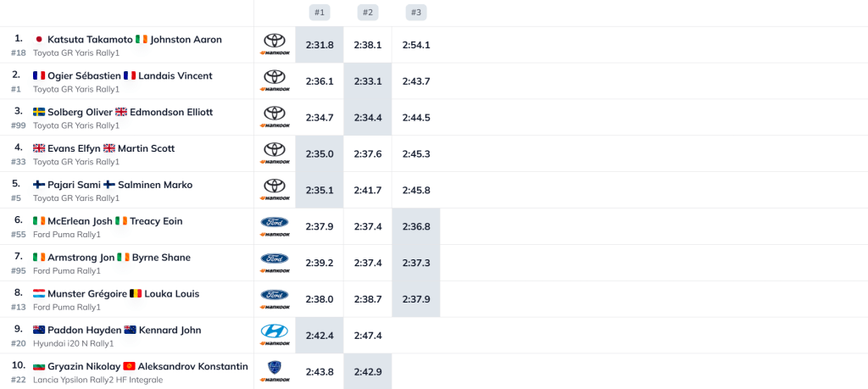
Task: Click the Sweden flag next to Solberg Oliver
Action: [39, 112]
